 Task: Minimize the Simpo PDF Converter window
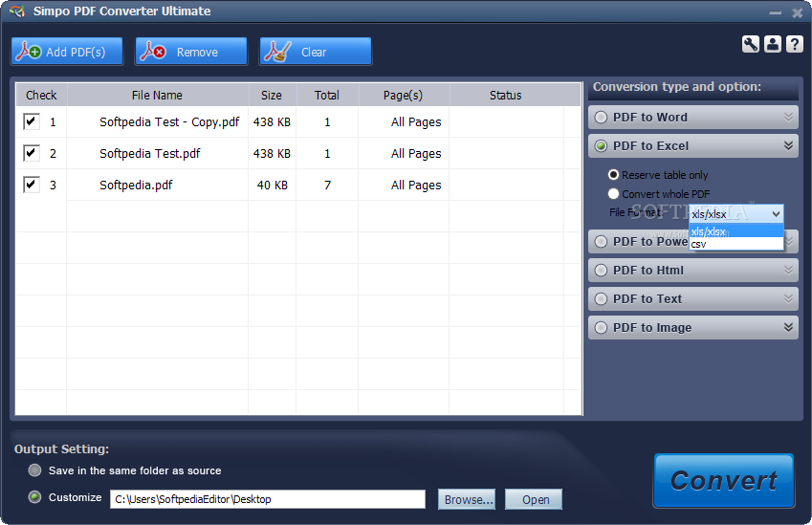pyautogui.click(x=776, y=12)
